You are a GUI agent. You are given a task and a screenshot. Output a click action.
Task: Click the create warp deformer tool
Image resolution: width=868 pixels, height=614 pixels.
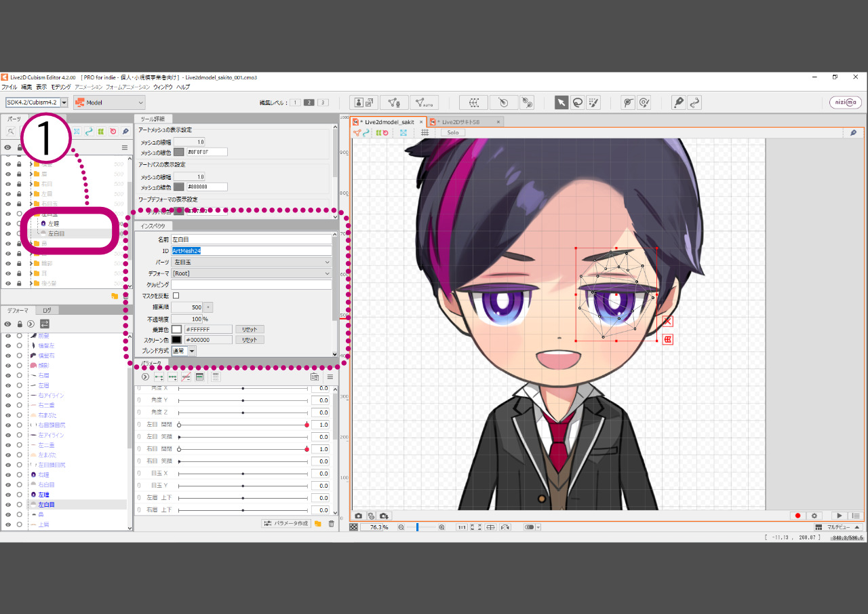tap(473, 102)
